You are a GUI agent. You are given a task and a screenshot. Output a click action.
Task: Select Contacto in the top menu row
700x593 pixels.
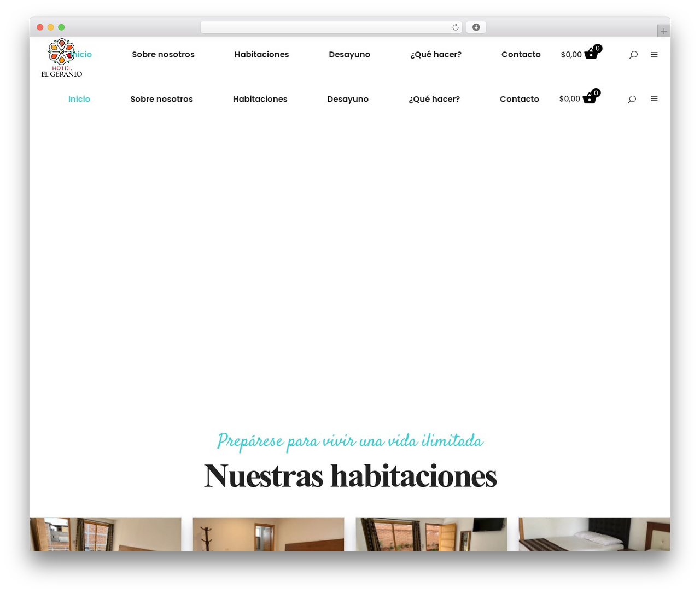pos(521,55)
